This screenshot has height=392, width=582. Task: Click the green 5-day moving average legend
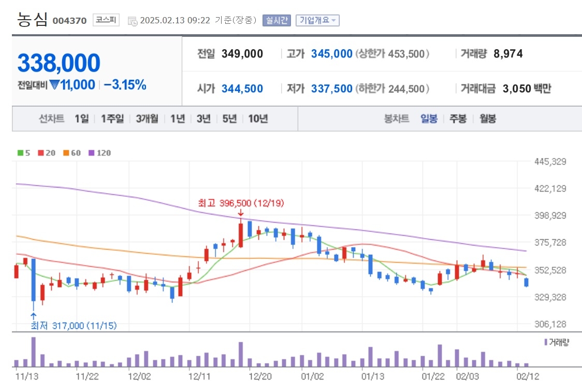click(x=24, y=153)
